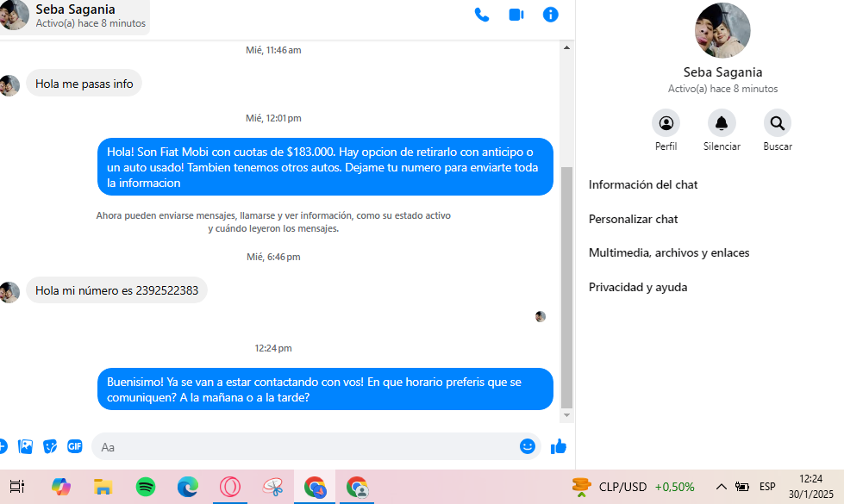The height and width of the screenshot is (504, 844).
Task: Expand Personalizar chat section
Action: (x=633, y=219)
